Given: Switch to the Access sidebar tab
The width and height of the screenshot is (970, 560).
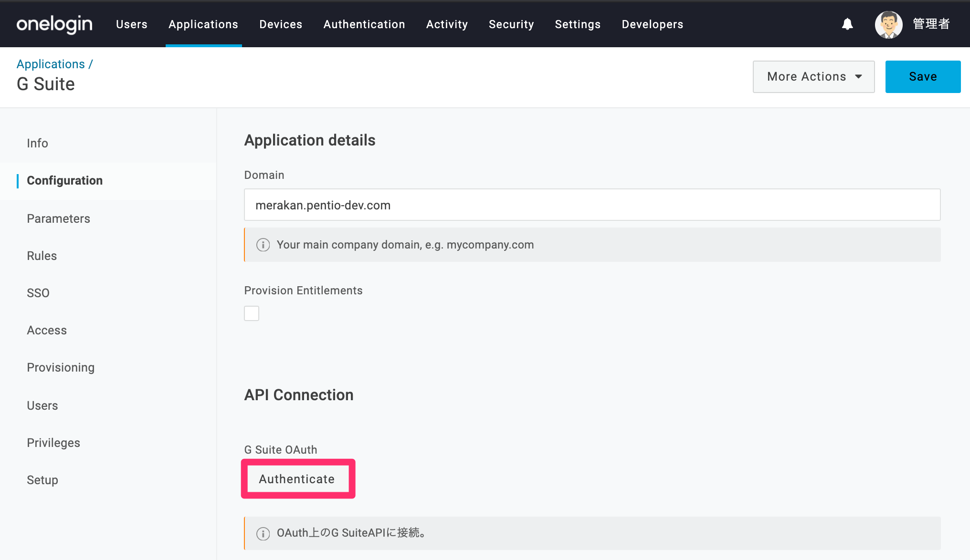Looking at the screenshot, I should tap(47, 330).
